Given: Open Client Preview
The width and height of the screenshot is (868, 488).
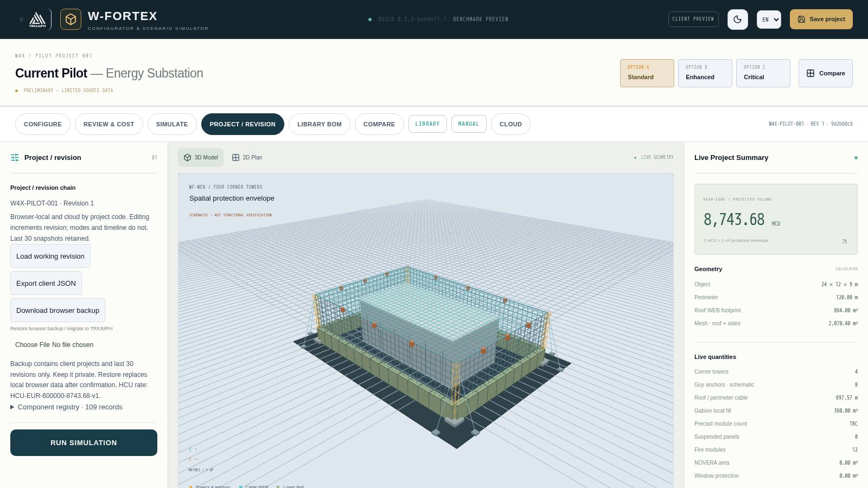Looking at the screenshot, I should point(693,19).
